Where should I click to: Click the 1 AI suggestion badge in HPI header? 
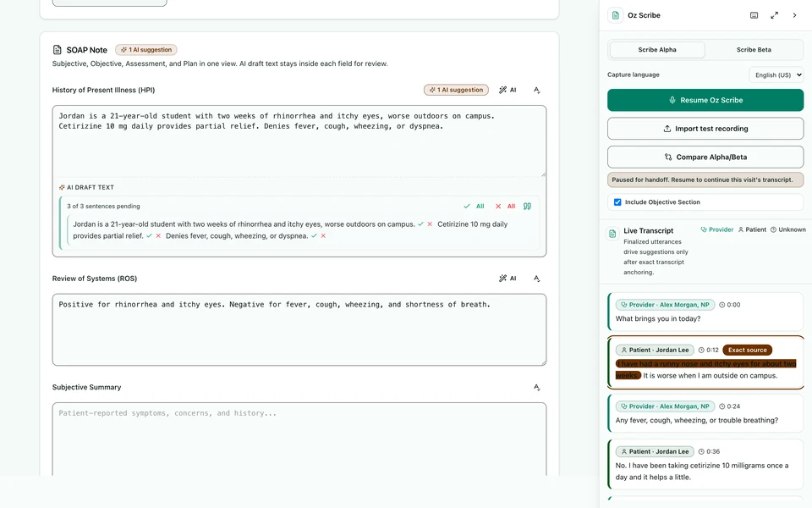point(456,90)
